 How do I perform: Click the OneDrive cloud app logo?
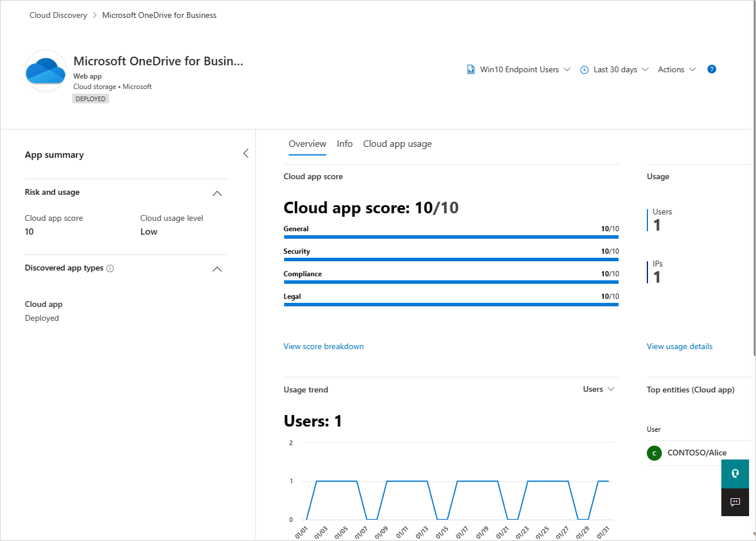click(x=46, y=71)
